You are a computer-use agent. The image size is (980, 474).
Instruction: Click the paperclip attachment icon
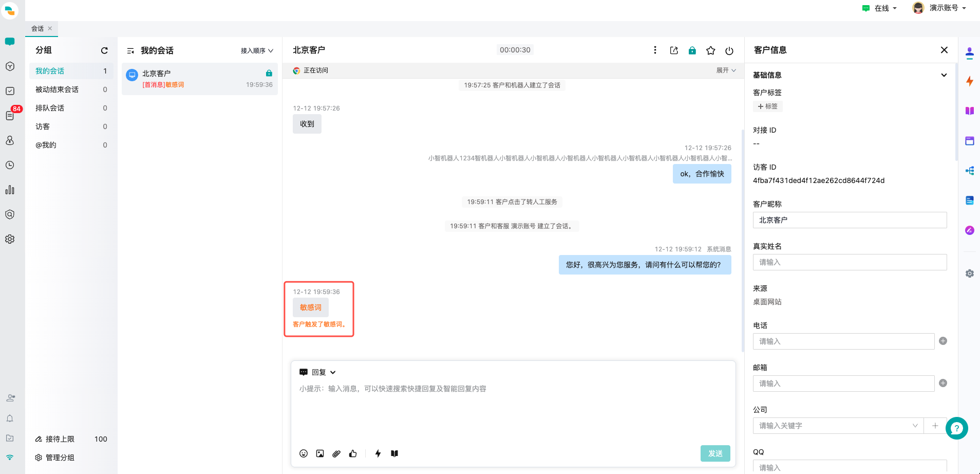[x=336, y=453]
